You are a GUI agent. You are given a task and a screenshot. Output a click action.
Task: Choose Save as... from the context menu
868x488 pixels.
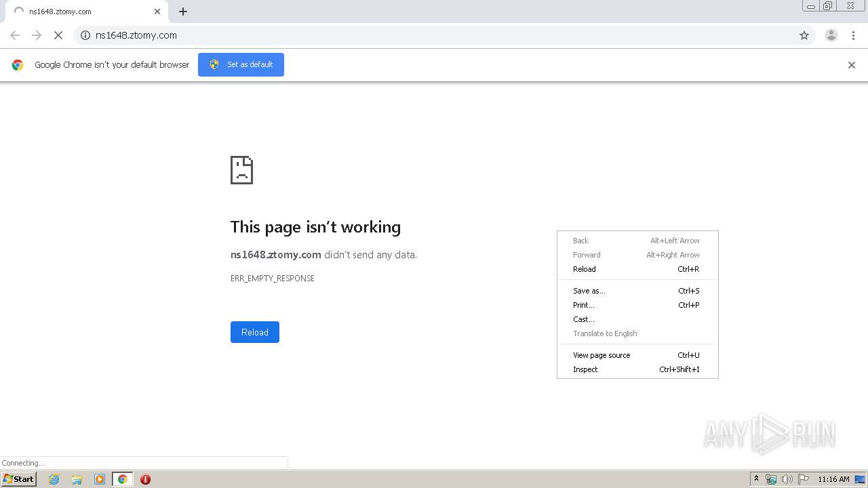(x=637, y=291)
